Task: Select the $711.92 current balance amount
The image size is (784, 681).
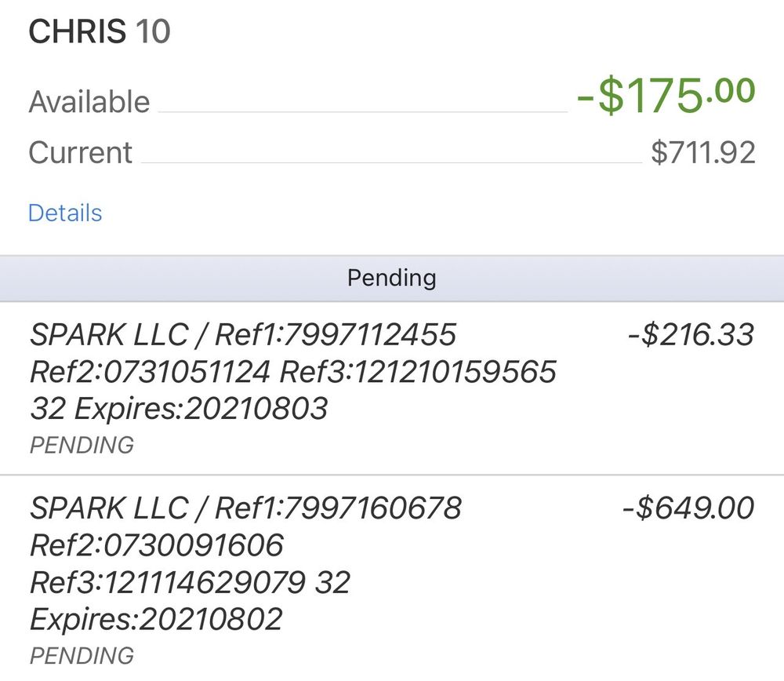Action: pos(702,152)
